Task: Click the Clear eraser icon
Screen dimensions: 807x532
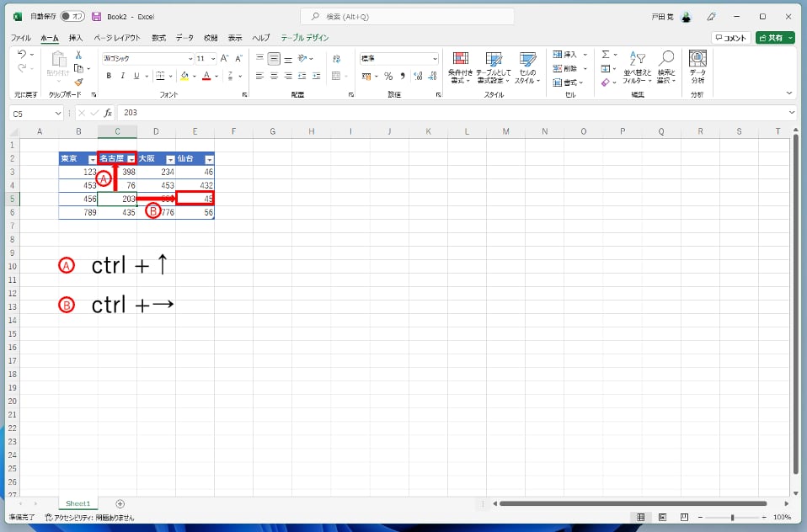Action: click(606, 82)
